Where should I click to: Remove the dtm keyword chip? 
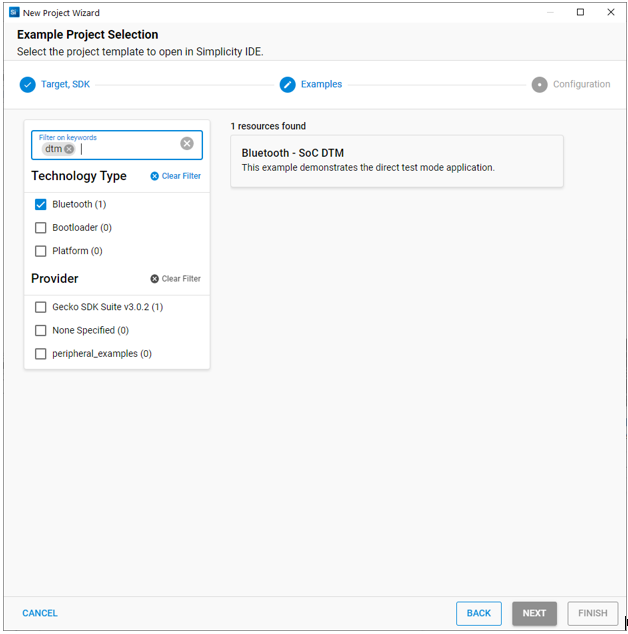(69, 149)
